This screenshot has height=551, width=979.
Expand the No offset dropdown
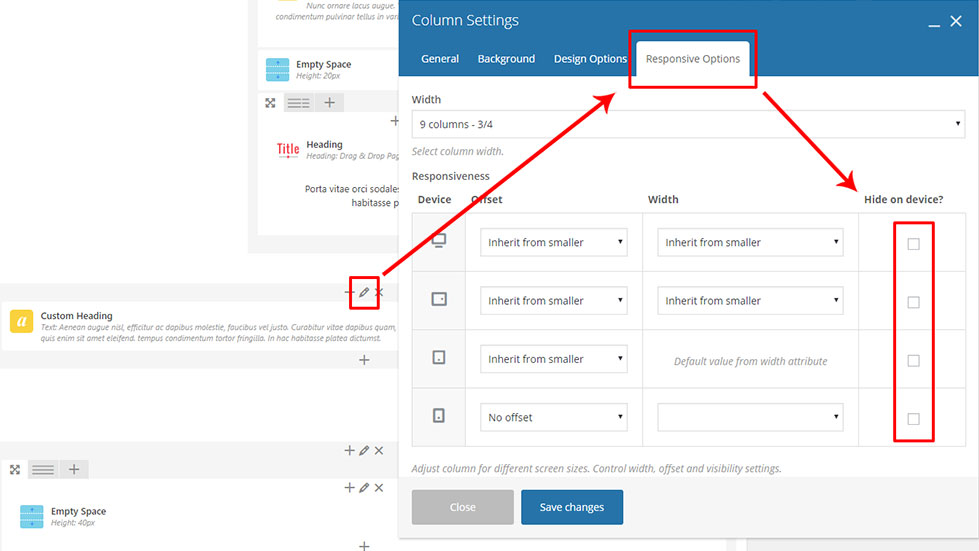pyautogui.click(x=554, y=418)
